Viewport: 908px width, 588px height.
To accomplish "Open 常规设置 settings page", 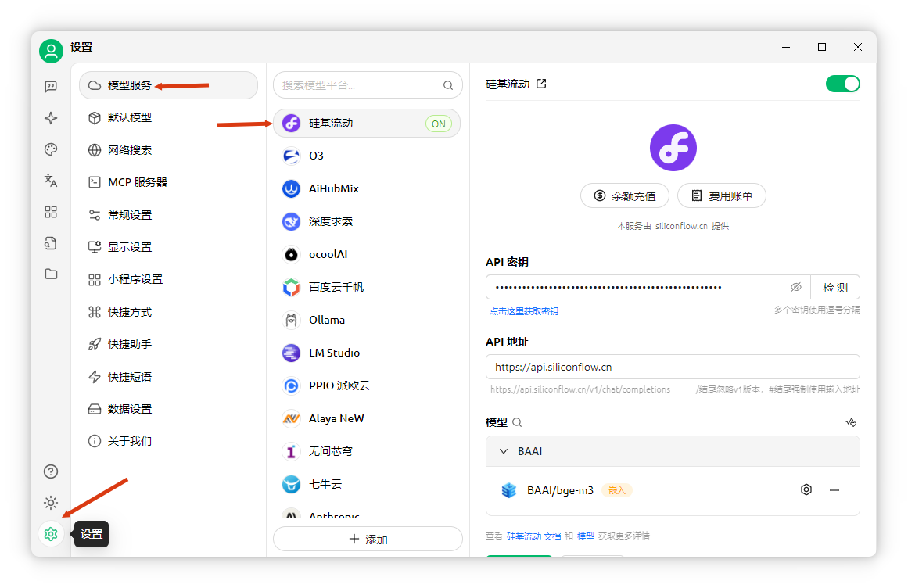I will (168, 215).
